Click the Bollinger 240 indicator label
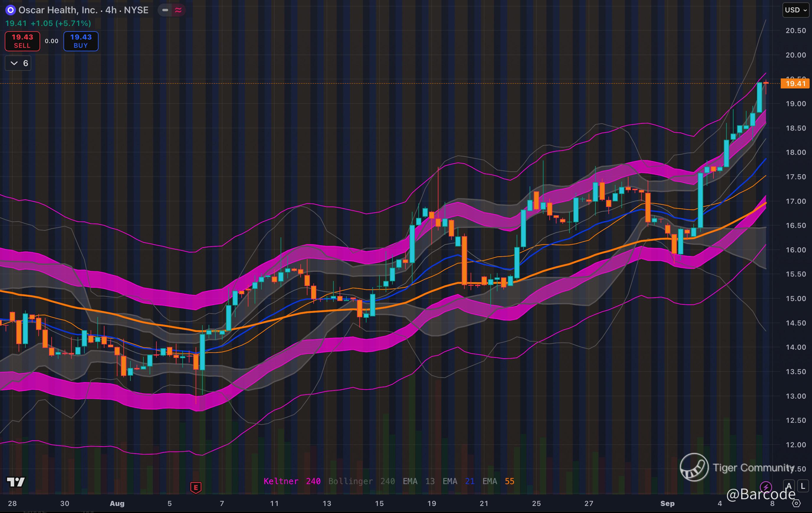This screenshot has height=513, width=812. coord(361,481)
